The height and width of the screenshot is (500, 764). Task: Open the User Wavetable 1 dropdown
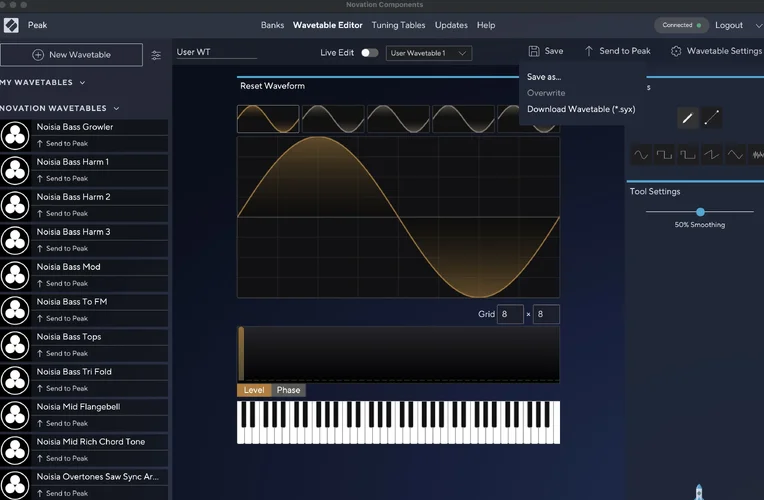tap(428, 53)
